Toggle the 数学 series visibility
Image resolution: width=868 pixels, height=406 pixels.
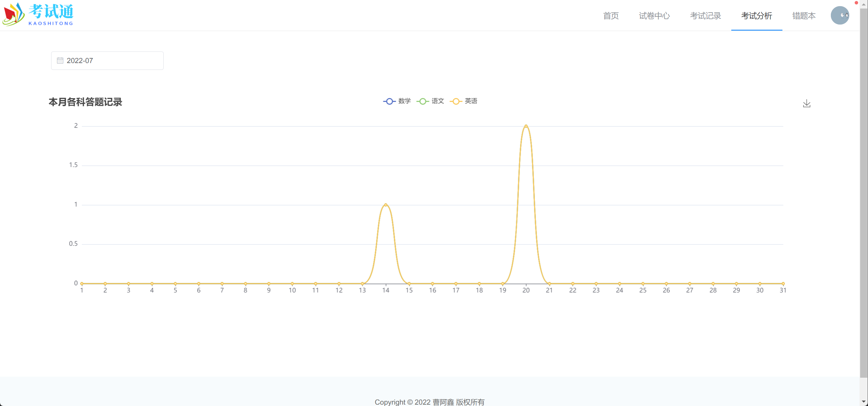(x=397, y=101)
